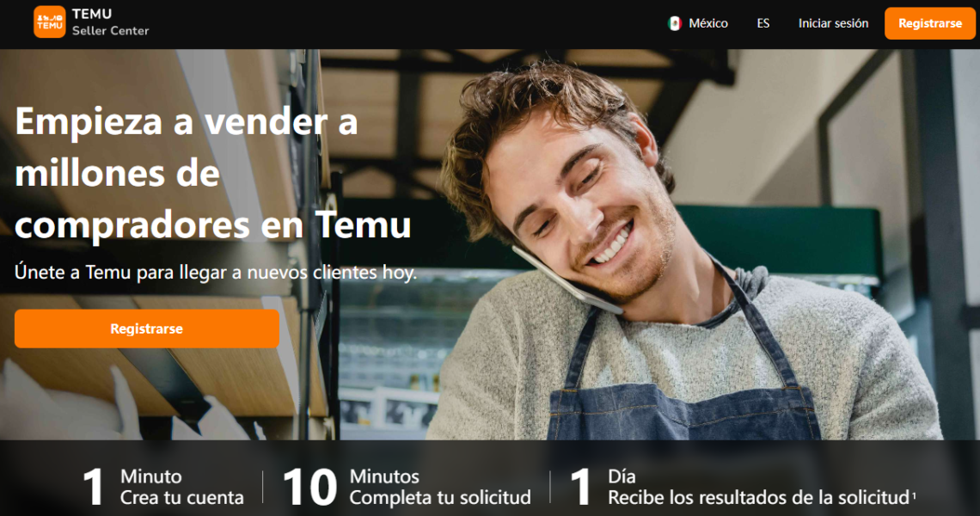This screenshot has height=516, width=980.
Task: Click the large Registrarse button under the headline
Action: [147, 329]
